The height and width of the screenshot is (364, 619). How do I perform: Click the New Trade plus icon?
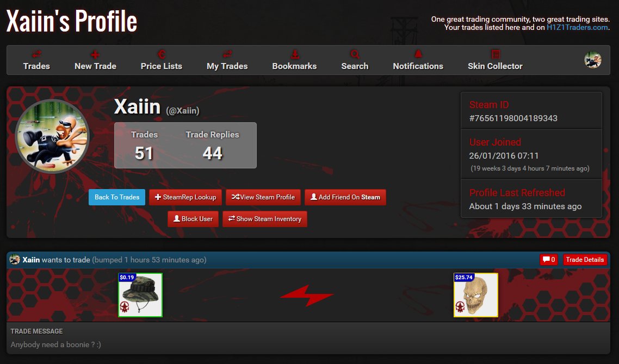pos(95,54)
